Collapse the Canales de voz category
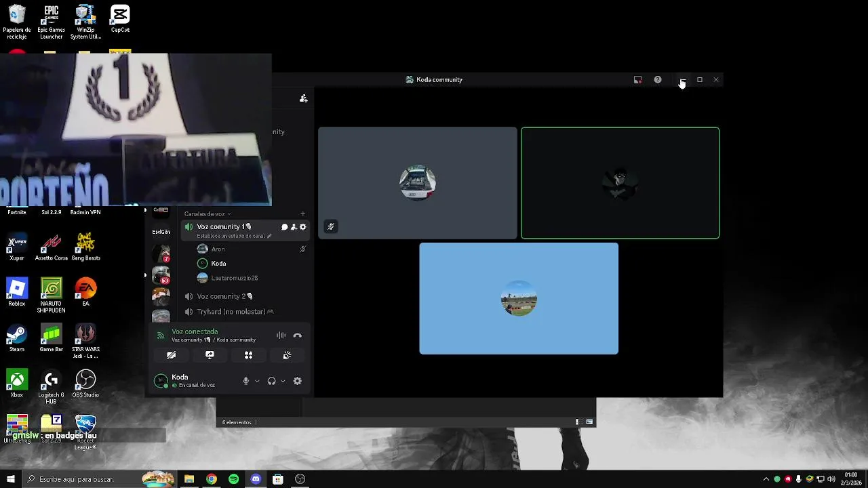 tap(208, 214)
